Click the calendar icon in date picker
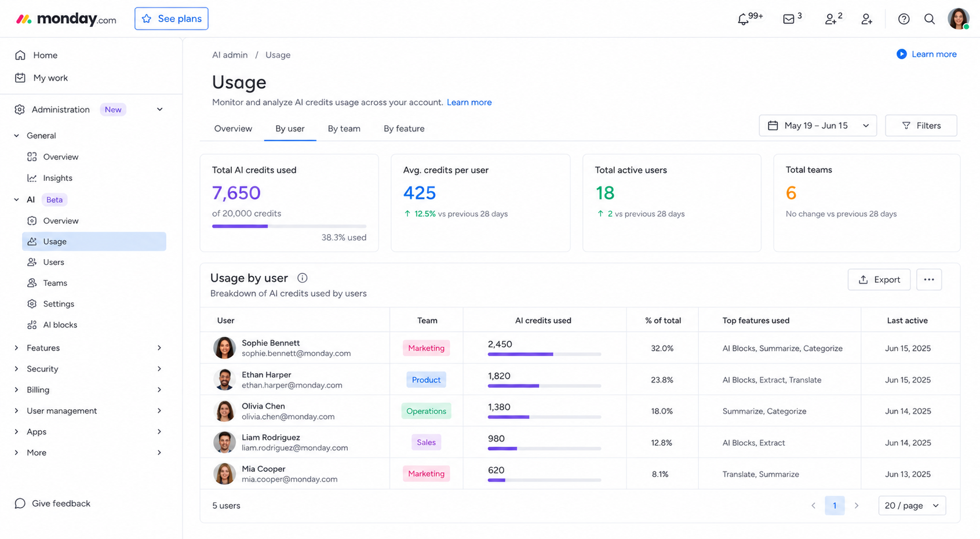The height and width of the screenshot is (539, 980). coord(773,126)
